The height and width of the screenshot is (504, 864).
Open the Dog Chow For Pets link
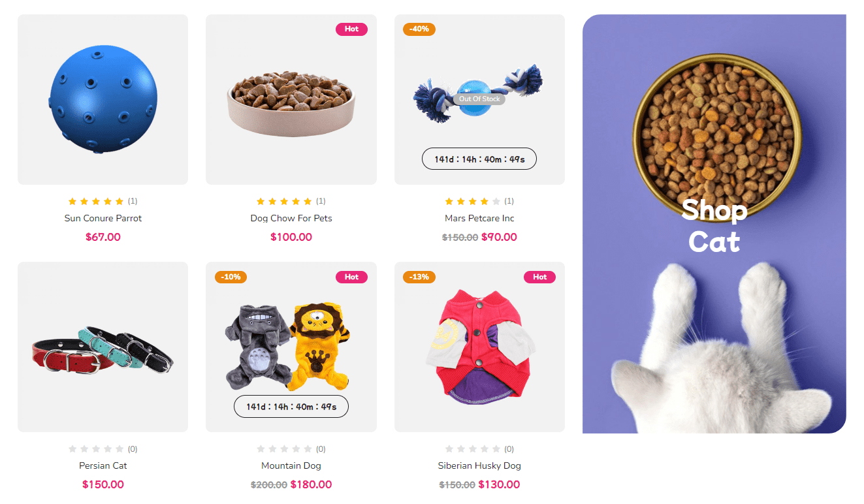pyautogui.click(x=291, y=218)
